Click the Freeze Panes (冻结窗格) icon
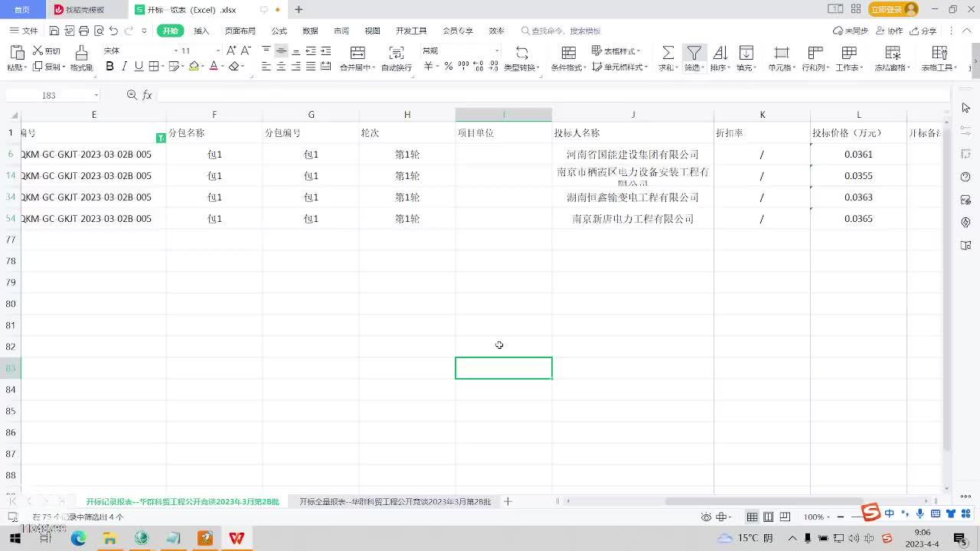Viewport: 980px width, 551px height. pos(892,53)
